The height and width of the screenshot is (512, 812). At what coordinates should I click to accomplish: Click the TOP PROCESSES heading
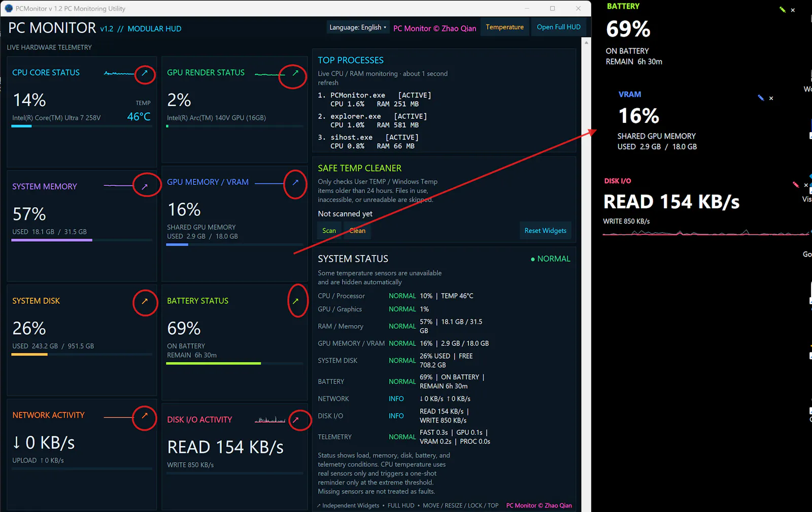[x=351, y=60]
